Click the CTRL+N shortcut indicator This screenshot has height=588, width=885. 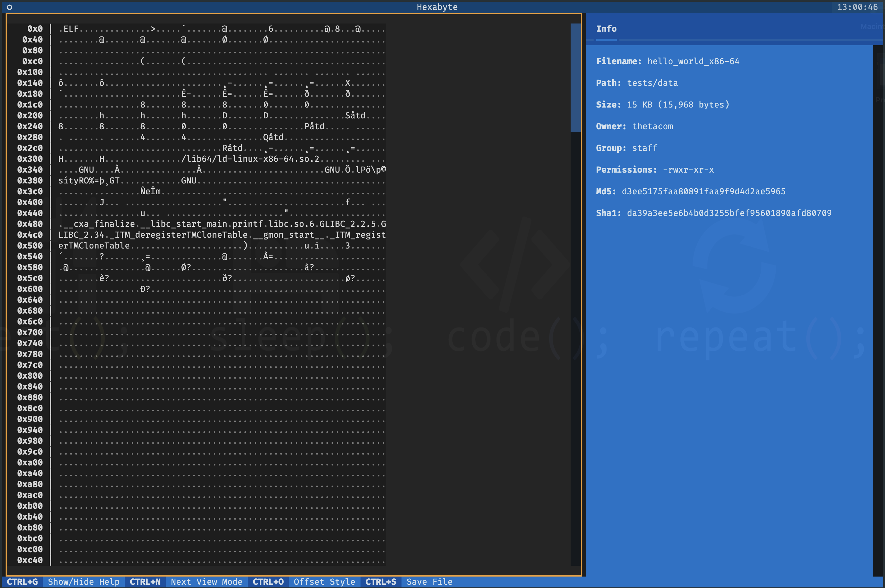click(x=145, y=582)
